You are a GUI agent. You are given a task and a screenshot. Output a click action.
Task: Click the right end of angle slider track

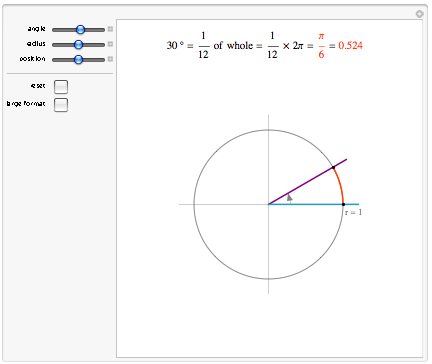coord(103,30)
